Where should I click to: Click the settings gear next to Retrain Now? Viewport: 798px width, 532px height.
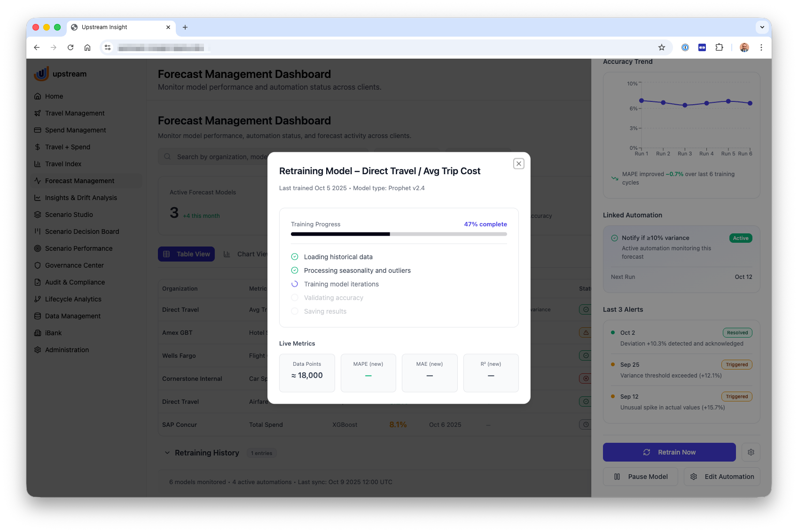[751, 452]
